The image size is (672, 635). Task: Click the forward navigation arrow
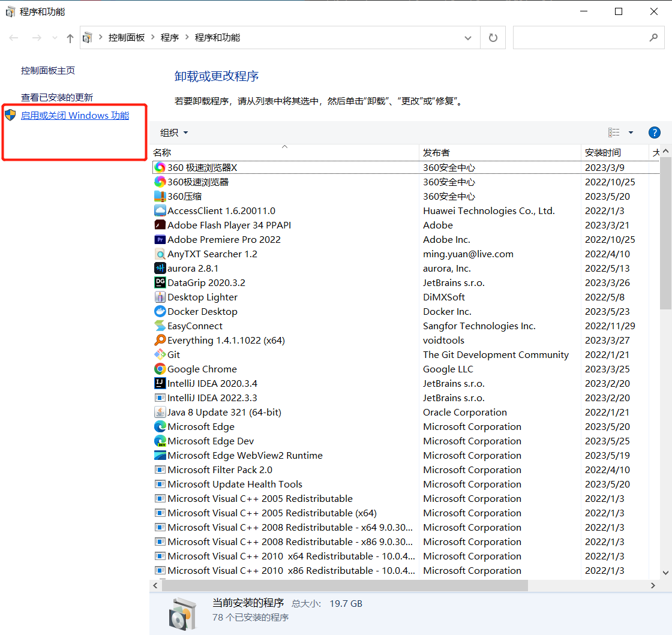(x=37, y=38)
